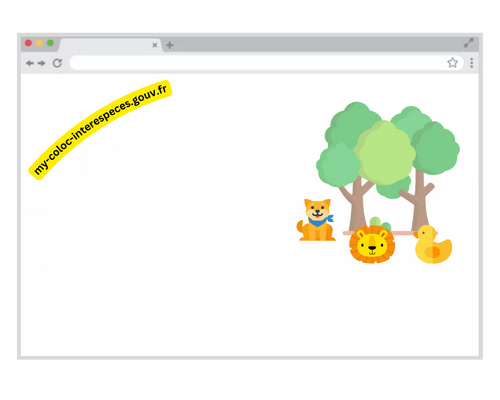500x400 pixels.
Task: Open the three-dot browser menu
Action: coord(472,63)
